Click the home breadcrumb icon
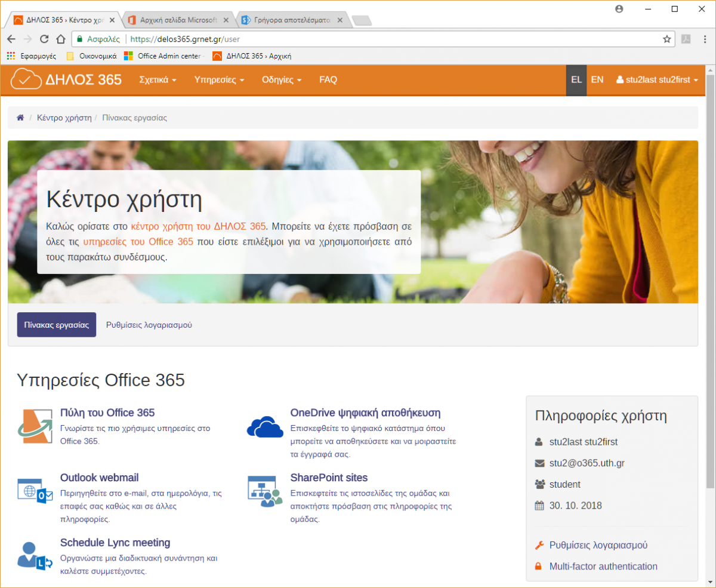The image size is (716, 588). (x=20, y=118)
